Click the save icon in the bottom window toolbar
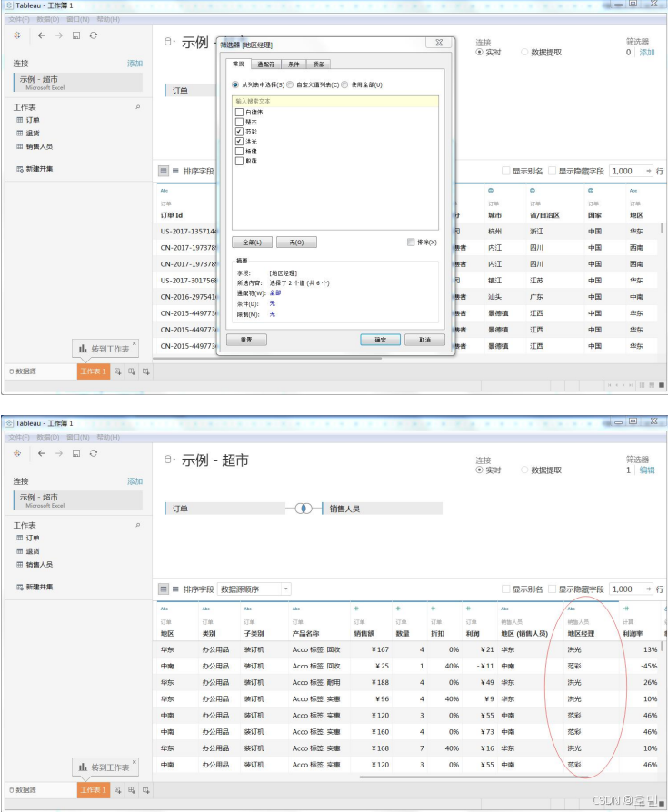The image size is (668, 812). pos(76,453)
